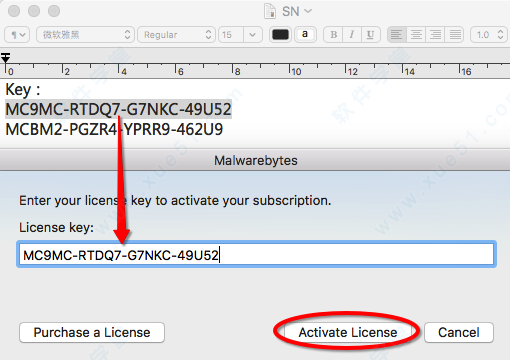Click the Activate License button
The height and width of the screenshot is (360, 510).
[348, 332]
